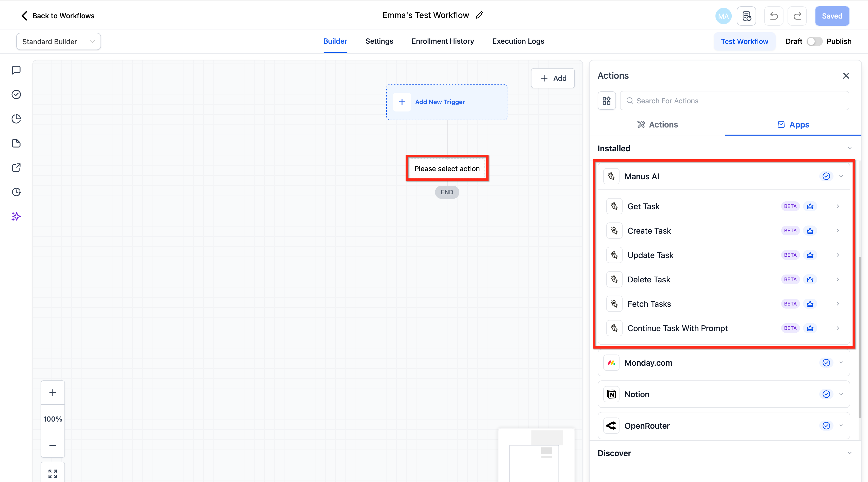Expand the Monday.com app section
Viewport: 868px width, 482px height.
coord(841,363)
